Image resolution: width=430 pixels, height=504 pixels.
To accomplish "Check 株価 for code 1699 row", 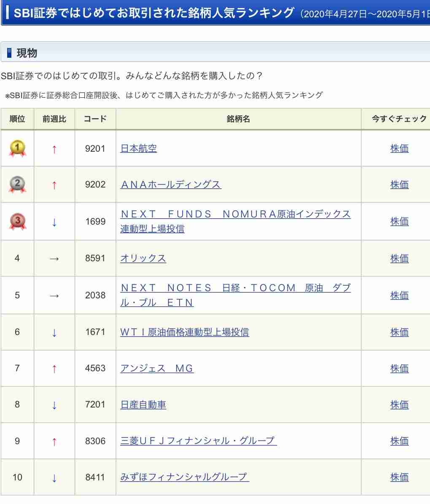I will click(400, 222).
